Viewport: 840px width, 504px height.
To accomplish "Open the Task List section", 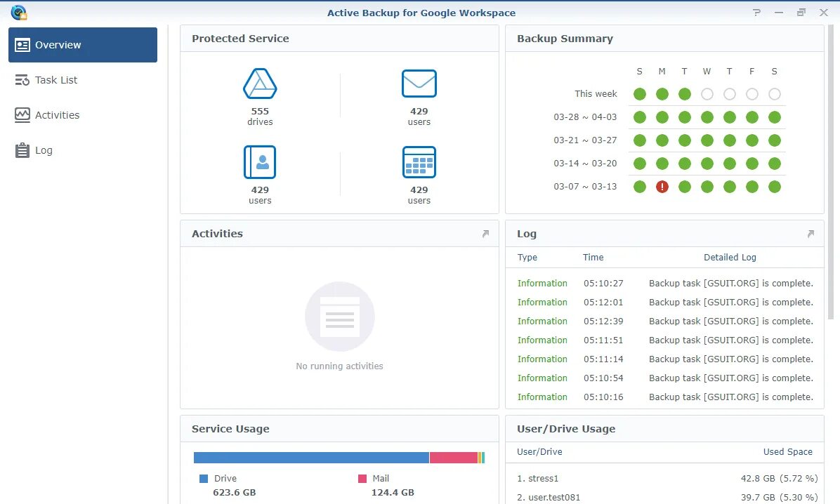I will point(82,80).
